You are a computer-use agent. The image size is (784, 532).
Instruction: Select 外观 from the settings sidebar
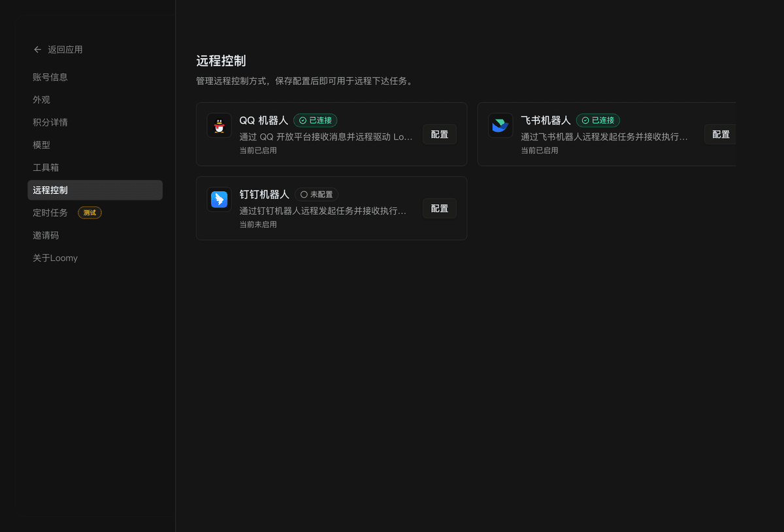(x=41, y=99)
